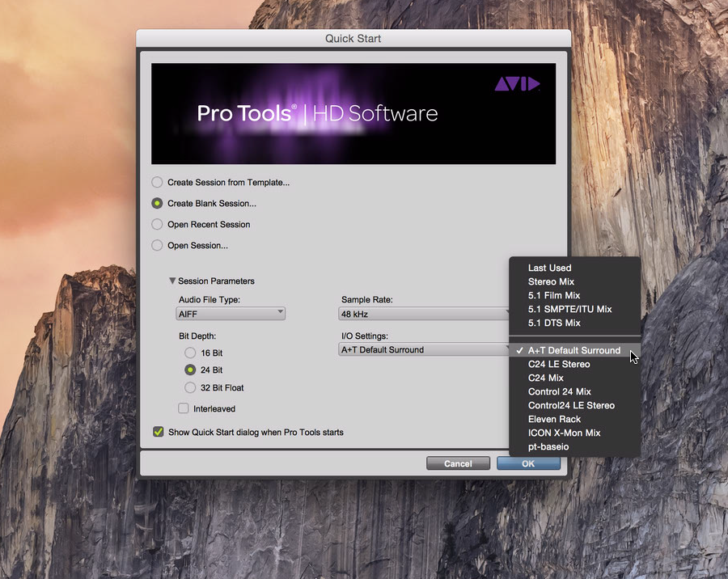The image size is (728, 579).
Task: Click the Cancel button
Action: click(x=458, y=463)
